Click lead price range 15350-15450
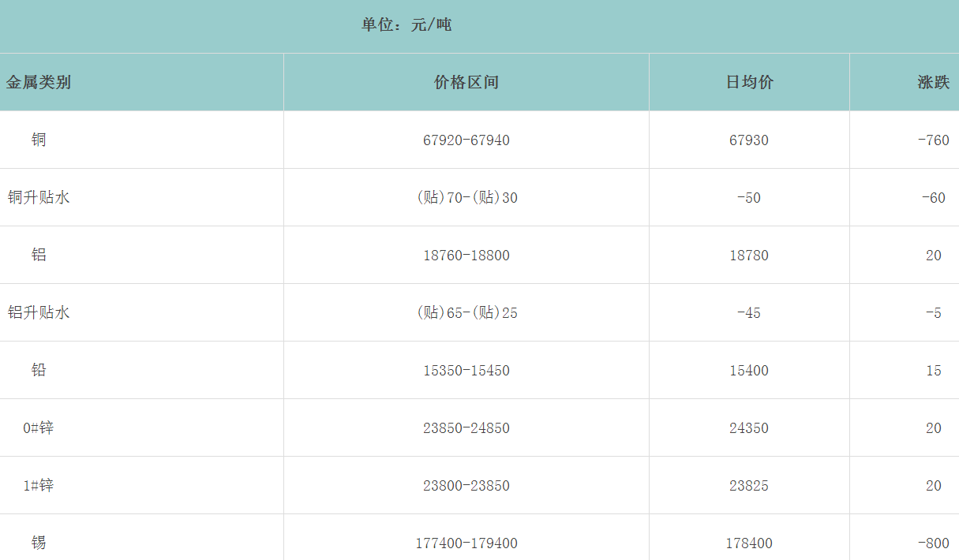Viewport: 959px width, 560px height. point(466,371)
